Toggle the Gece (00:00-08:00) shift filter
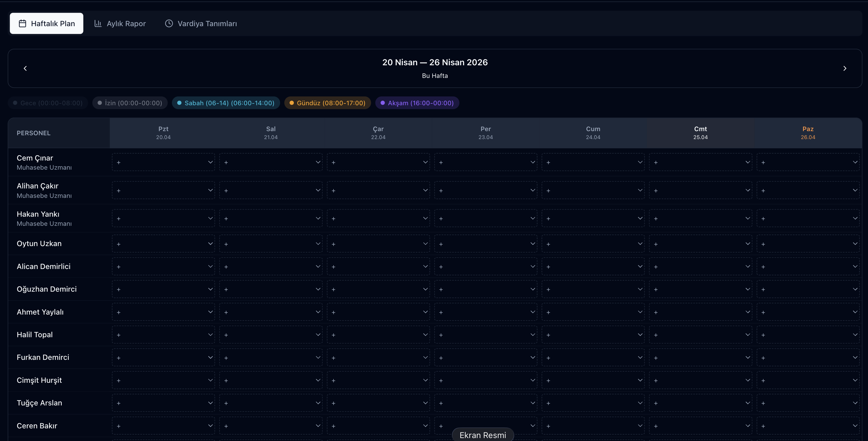 (x=48, y=103)
